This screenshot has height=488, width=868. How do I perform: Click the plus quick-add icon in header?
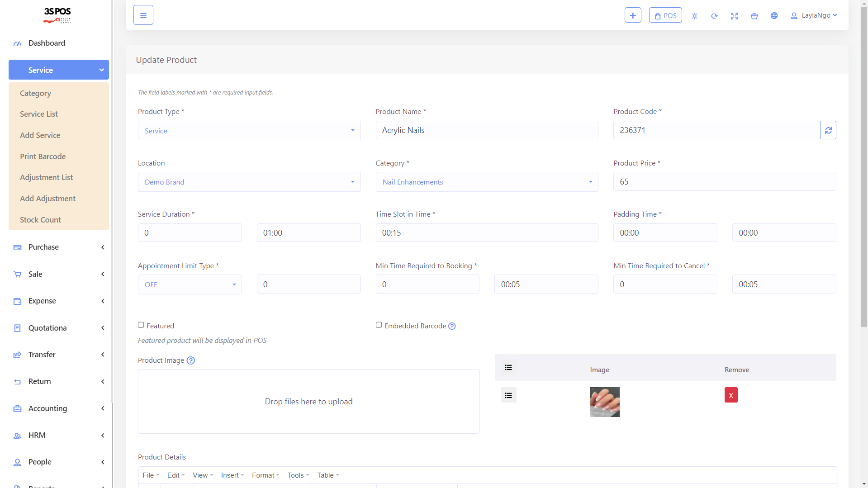(632, 15)
